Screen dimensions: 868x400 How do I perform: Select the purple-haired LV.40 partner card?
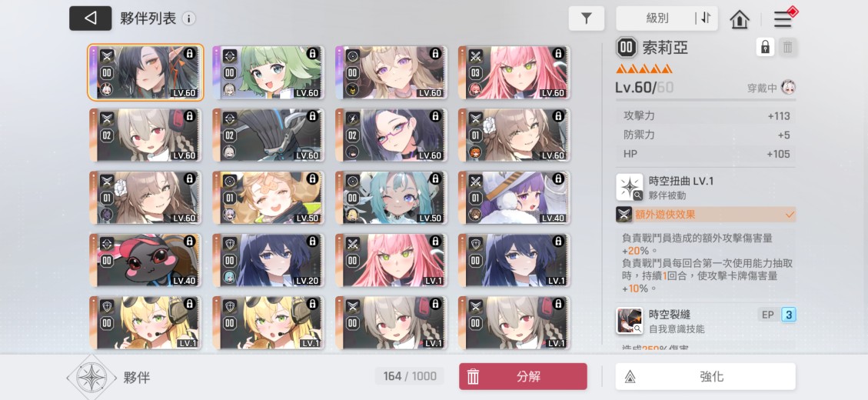pyautogui.click(x=514, y=197)
